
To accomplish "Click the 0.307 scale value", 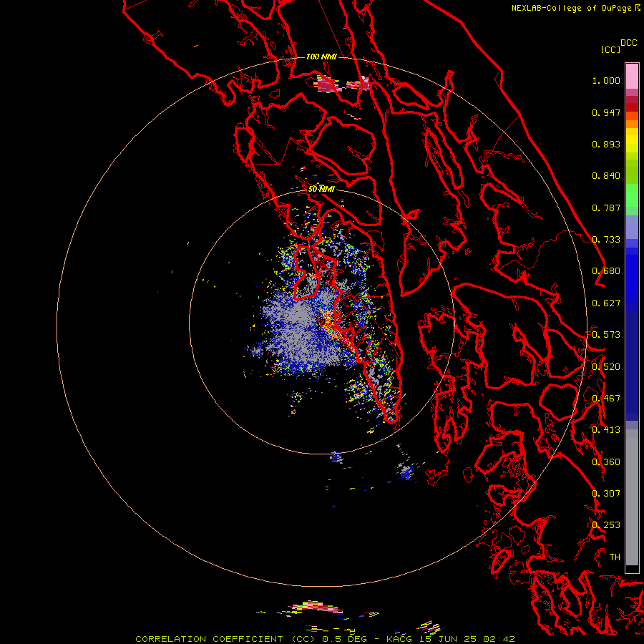I will [x=606, y=493].
